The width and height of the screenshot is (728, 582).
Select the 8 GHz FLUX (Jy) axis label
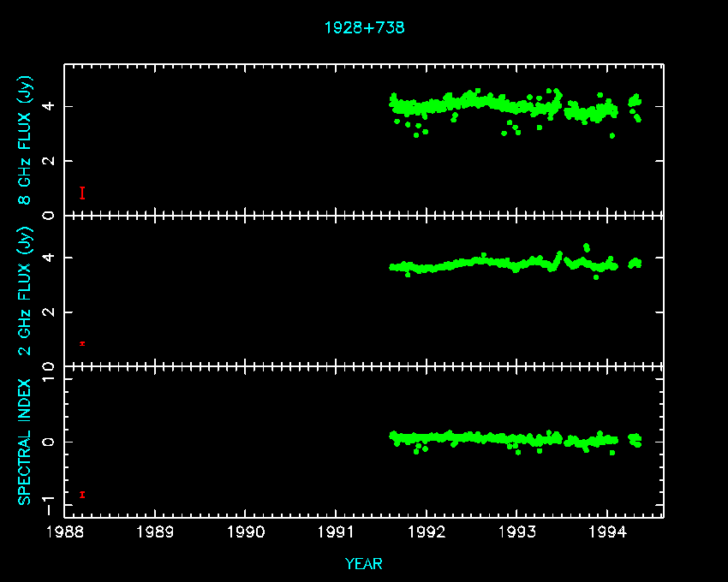point(26,140)
